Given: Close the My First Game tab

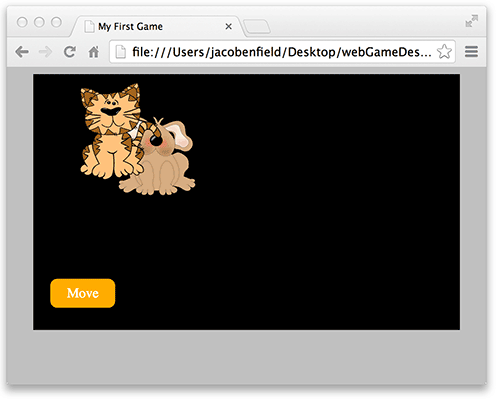Looking at the screenshot, I should pyautogui.click(x=228, y=26).
